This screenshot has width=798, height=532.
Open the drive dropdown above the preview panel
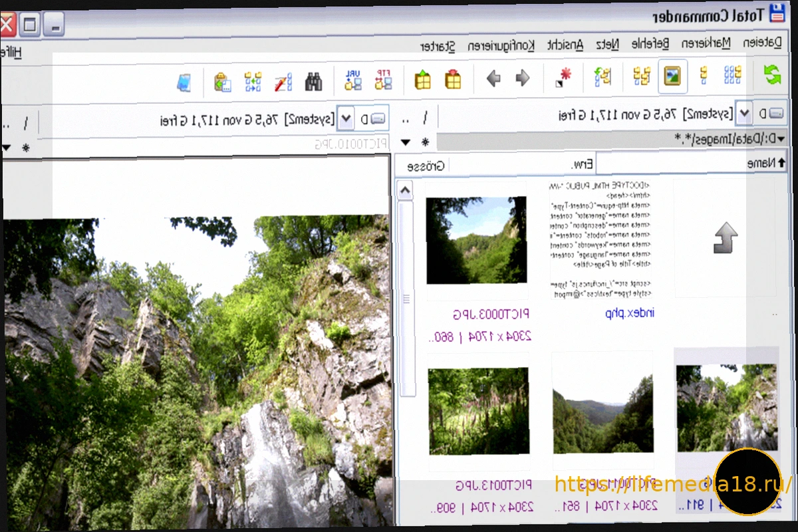(x=346, y=120)
